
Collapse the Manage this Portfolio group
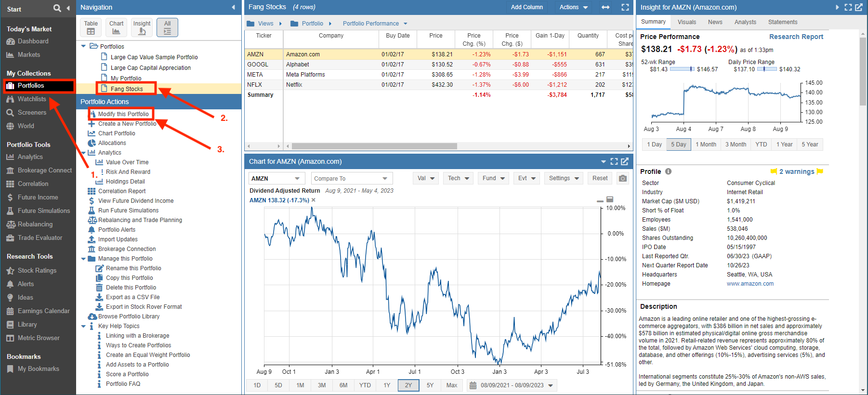pos(84,259)
